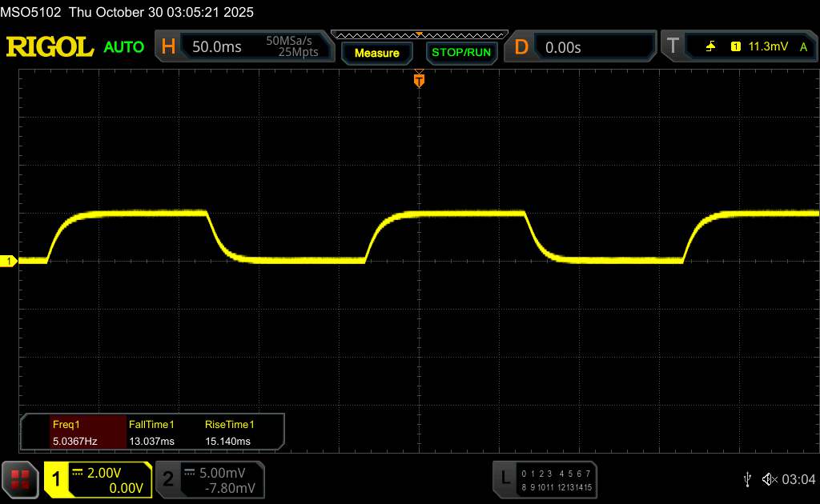Tap the RIGOL logo
Viewport: 820px width, 504px height.
click(50, 47)
